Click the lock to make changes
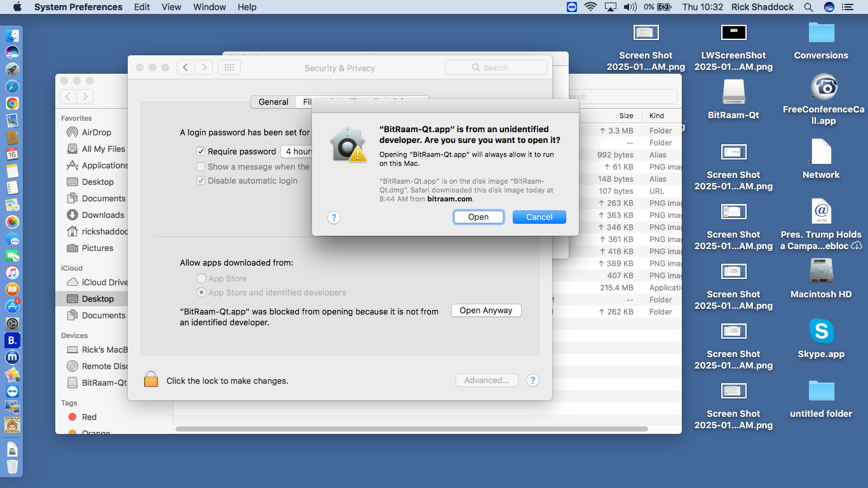This screenshot has height=488, width=868. [151, 379]
